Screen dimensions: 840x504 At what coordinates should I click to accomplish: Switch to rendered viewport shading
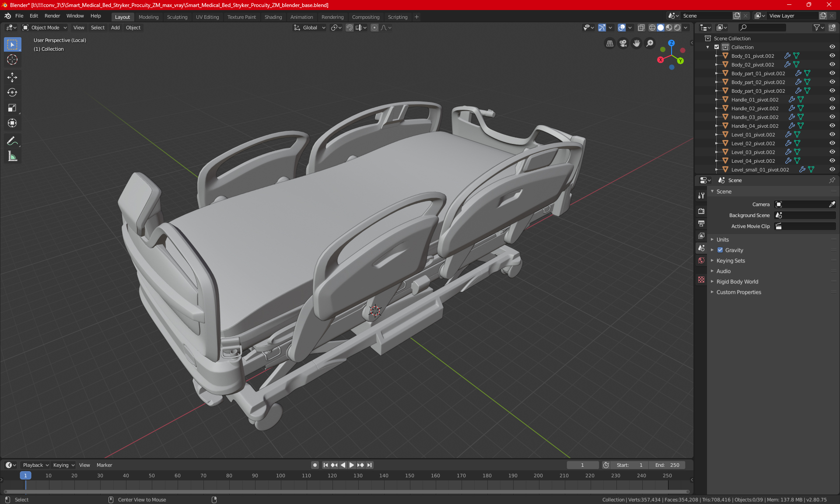[677, 28]
